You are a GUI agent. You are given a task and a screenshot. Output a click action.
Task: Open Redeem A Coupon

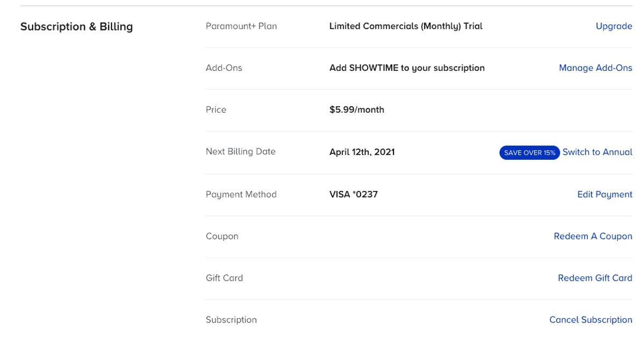[592, 236]
